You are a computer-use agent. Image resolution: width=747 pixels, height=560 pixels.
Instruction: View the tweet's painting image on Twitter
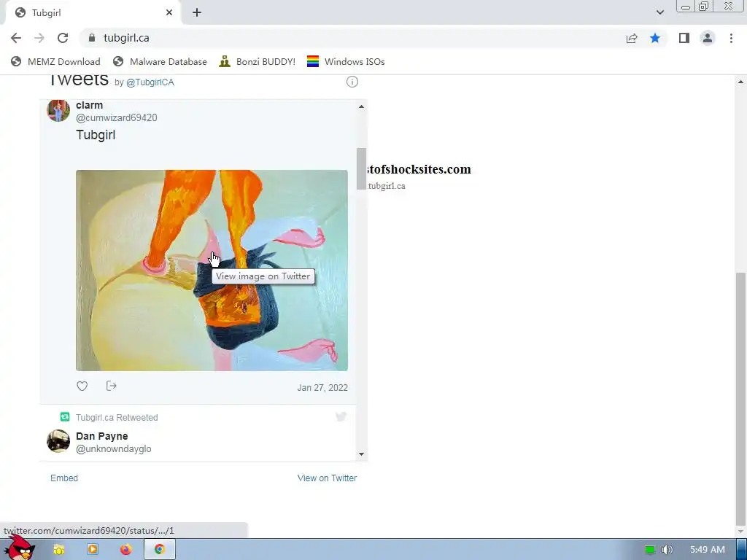pos(212,271)
